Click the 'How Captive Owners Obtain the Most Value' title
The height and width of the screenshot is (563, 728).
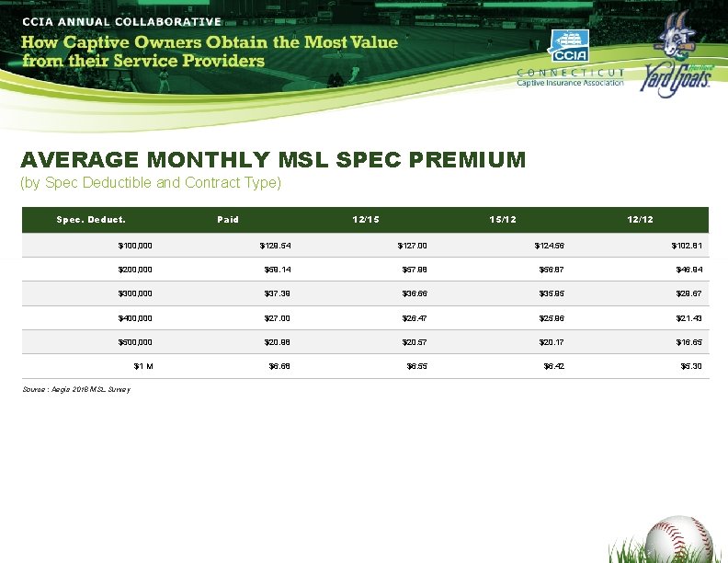[x=210, y=42]
